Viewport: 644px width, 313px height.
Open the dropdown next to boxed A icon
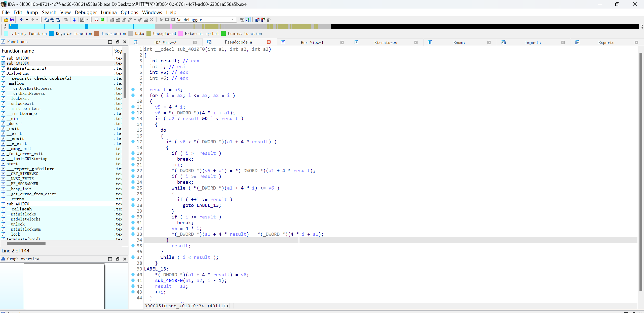click(x=88, y=20)
